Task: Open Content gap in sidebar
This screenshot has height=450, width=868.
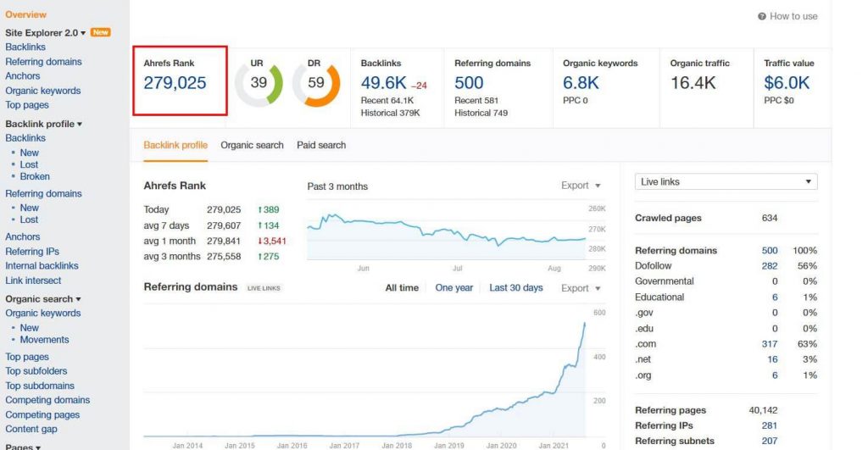Action: [31, 429]
